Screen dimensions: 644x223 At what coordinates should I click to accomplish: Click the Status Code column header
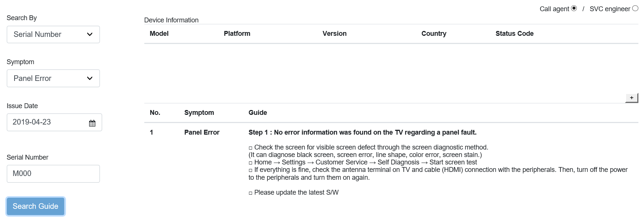pyautogui.click(x=515, y=34)
